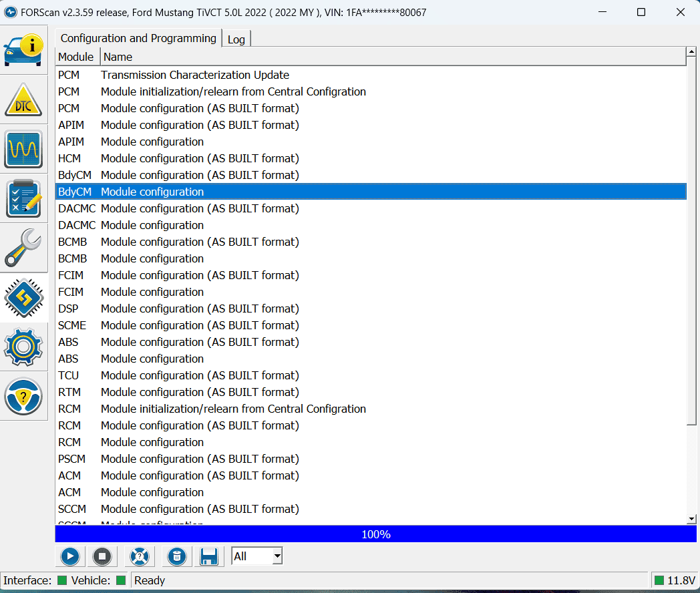Open the Vehicle information section
Image resolution: width=700 pixels, height=593 pixels.
(23, 50)
